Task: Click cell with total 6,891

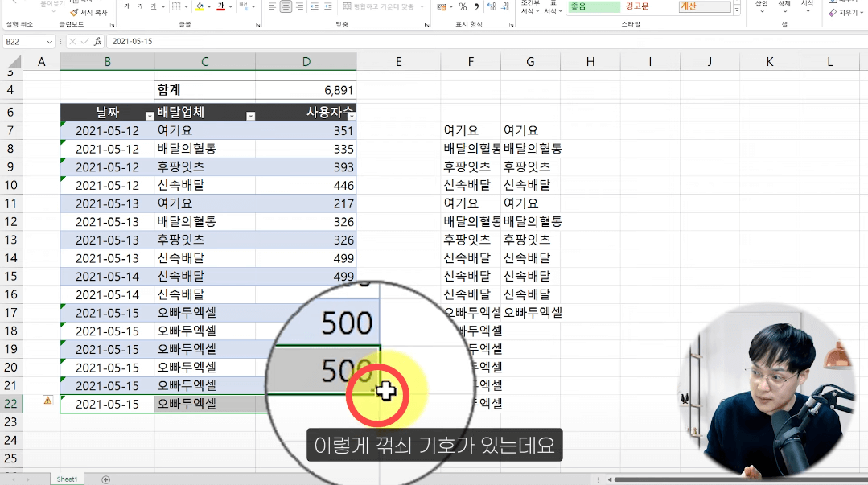Action: (x=306, y=90)
